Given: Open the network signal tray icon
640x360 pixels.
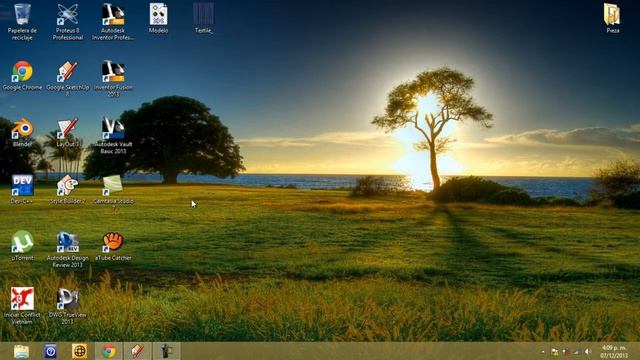Looking at the screenshot, I should click(x=577, y=351).
